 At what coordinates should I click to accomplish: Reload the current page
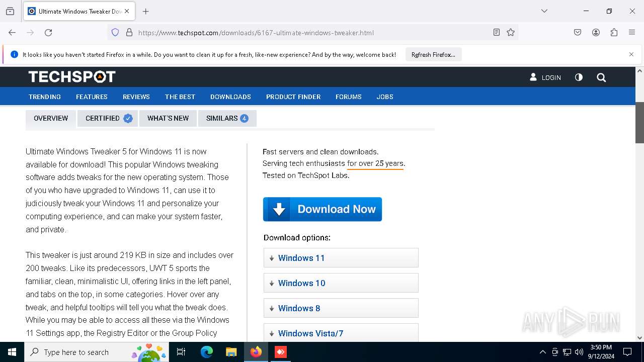48,33
